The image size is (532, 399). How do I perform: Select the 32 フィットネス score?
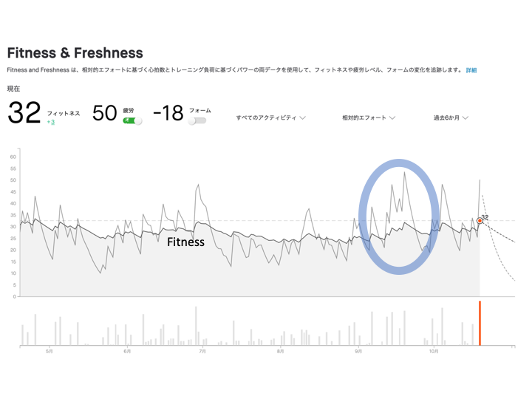tap(24, 112)
